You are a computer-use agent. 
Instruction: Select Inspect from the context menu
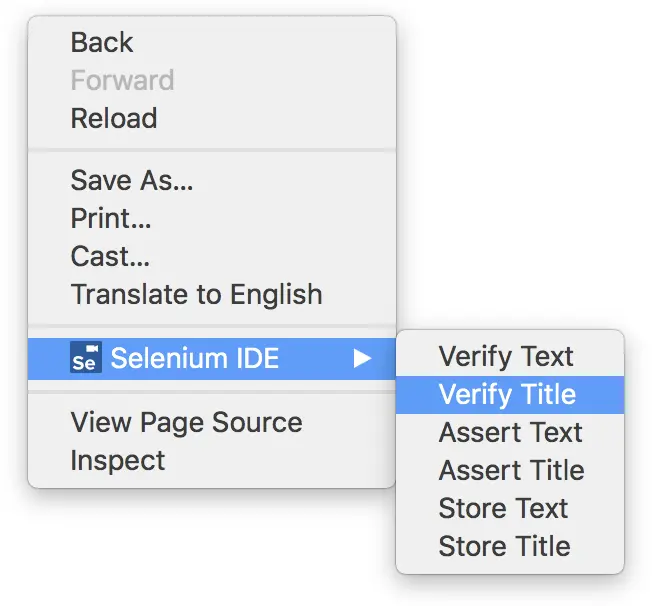212,460
